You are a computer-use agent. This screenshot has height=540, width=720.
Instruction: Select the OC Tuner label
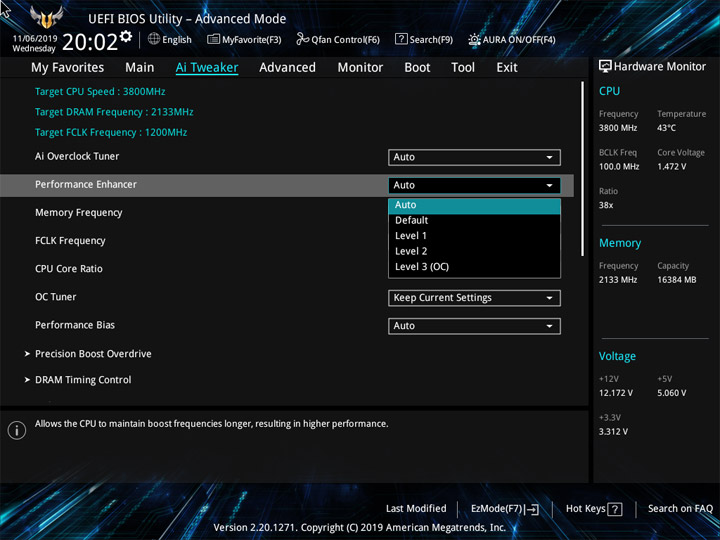pyautogui.click(x=56, y=297)
